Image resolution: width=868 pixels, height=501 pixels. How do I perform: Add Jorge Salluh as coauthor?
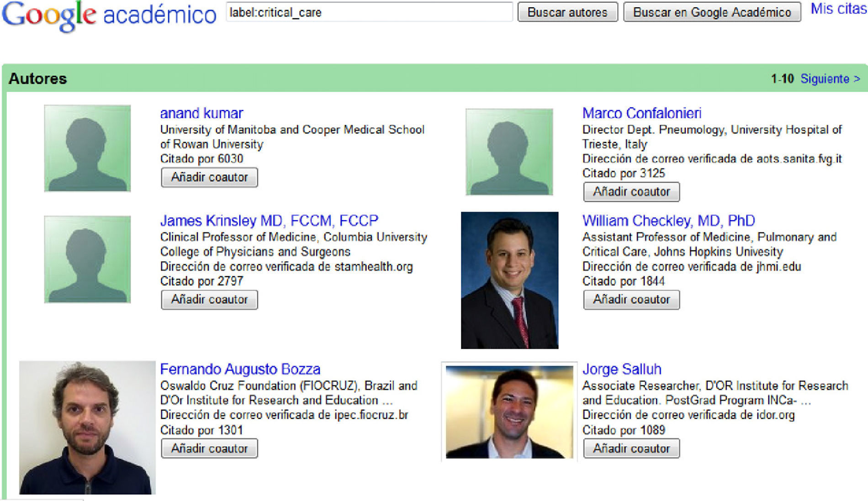pos(631,448)
